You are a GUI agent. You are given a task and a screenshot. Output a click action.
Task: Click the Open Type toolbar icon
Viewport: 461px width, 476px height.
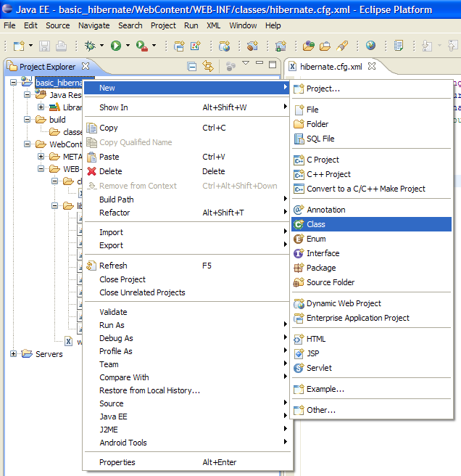(309, 46)
